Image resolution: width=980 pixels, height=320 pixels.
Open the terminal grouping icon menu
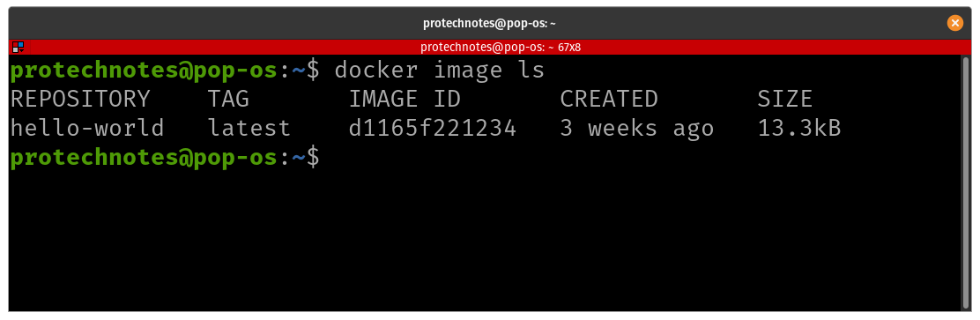coord(18,47)
